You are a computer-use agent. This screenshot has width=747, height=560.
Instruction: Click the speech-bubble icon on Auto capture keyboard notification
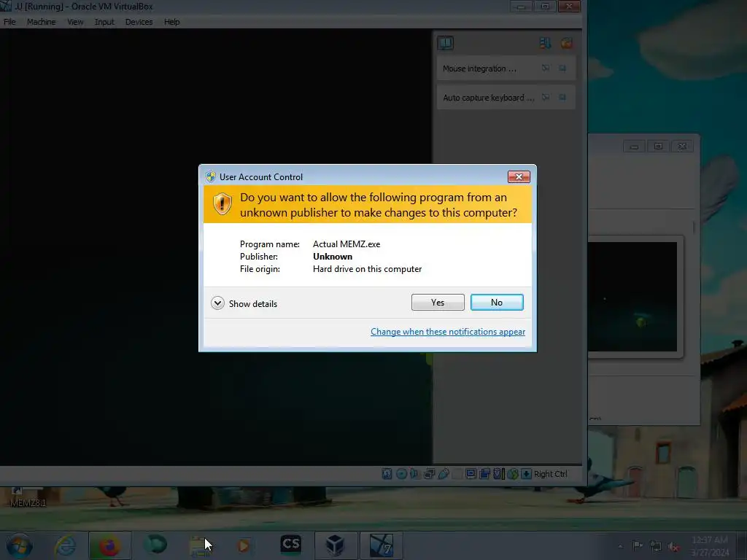click(x=546, y=98)
